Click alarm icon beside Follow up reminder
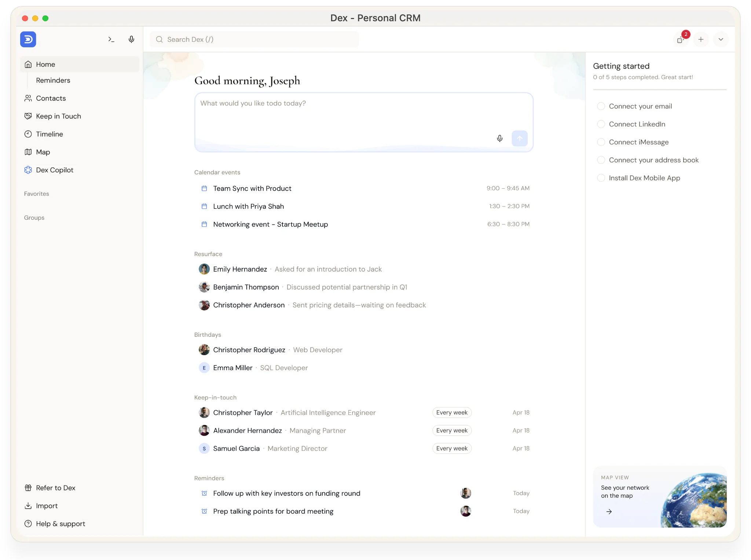 tap(204, 493)
